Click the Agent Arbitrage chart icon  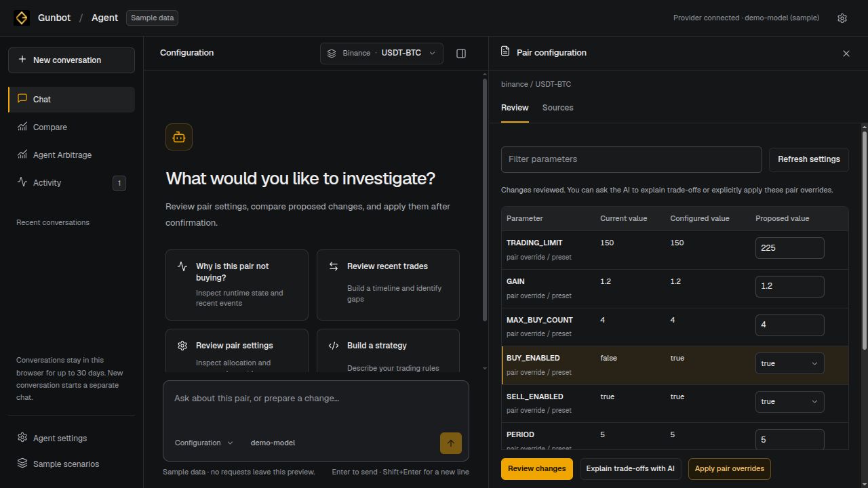[22, 155]
